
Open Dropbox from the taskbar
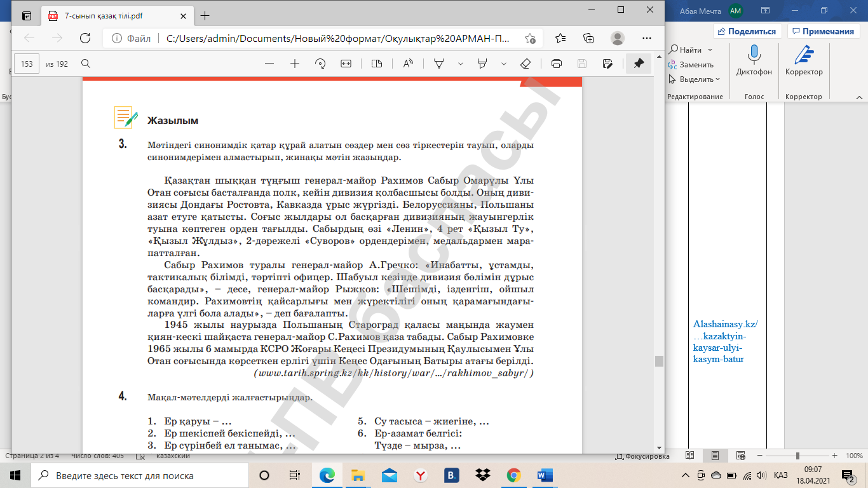[x=483, y=475]
